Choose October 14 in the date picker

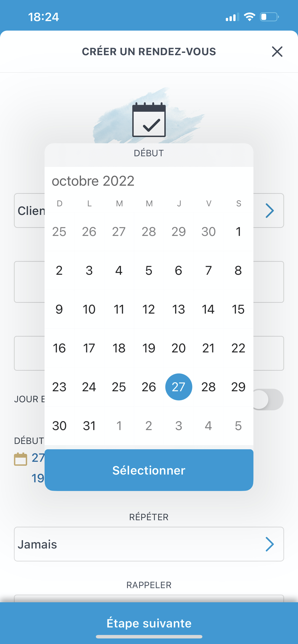(x=208, y=309)
